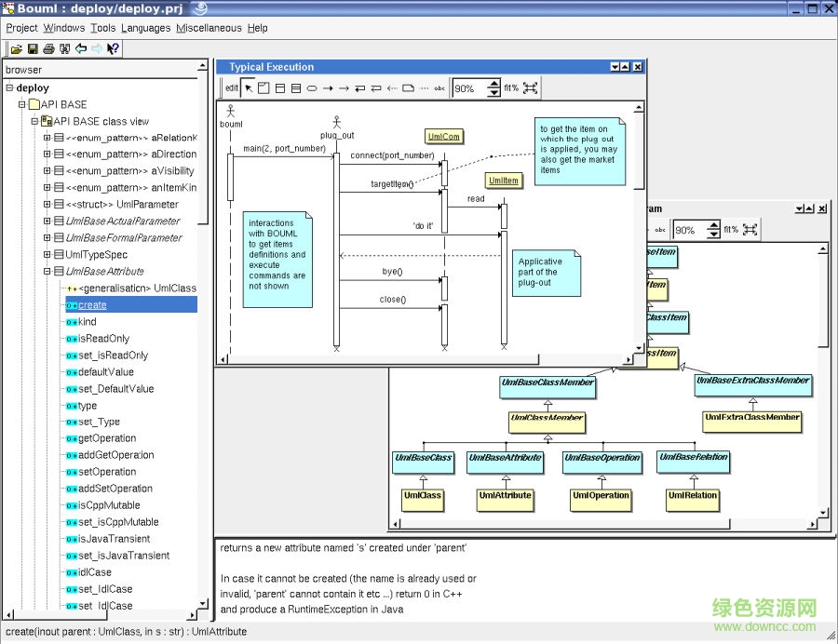Image resolution: width=838 pixels, height=644 pixels.
Task: Collapse the UmlBaseAttribute tree node
Action: coord(47,272)
